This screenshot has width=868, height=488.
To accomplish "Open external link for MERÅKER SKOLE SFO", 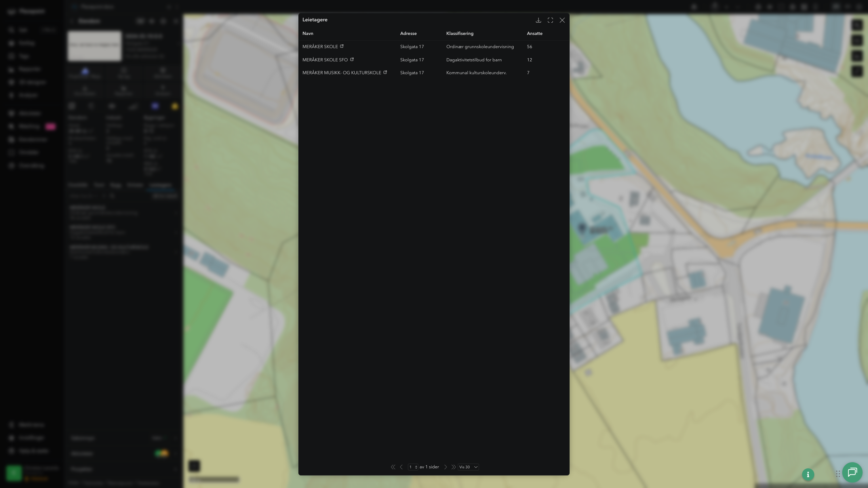I will tap(352, 59).
